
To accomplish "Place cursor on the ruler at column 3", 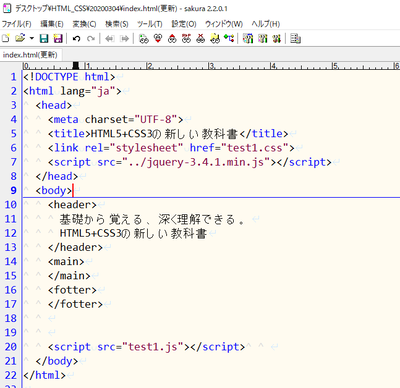I will 211,66.
